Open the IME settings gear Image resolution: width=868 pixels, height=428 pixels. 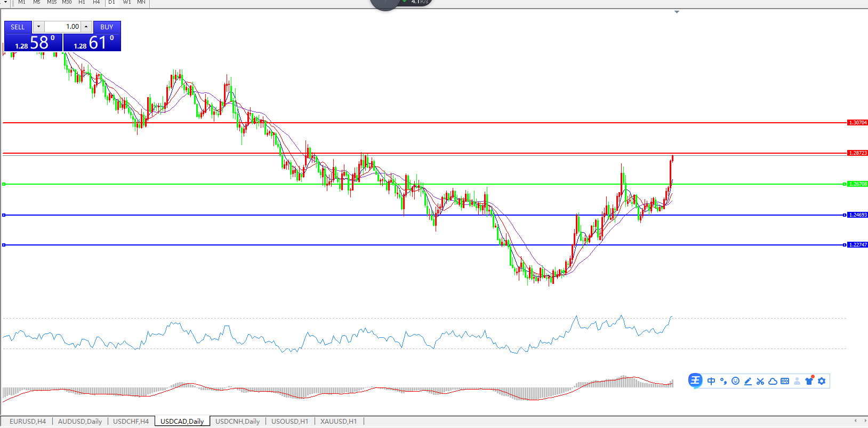[822, 381]
